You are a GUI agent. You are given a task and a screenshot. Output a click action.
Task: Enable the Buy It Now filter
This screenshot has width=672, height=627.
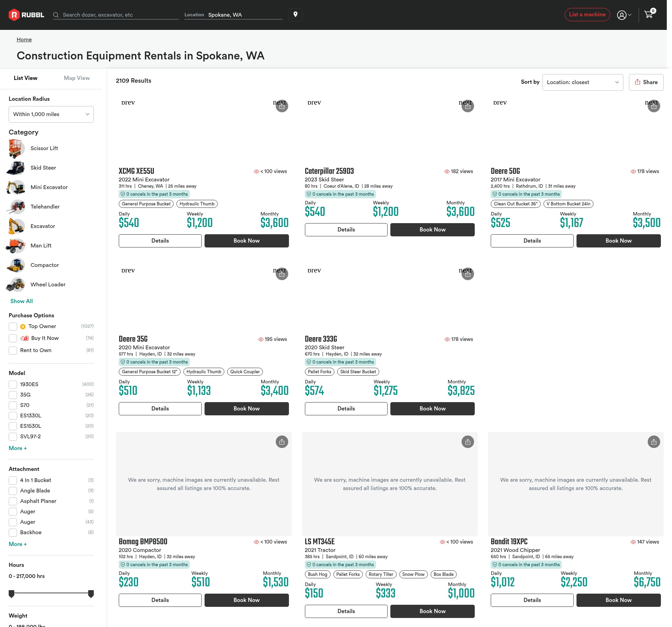pos(13,339)
